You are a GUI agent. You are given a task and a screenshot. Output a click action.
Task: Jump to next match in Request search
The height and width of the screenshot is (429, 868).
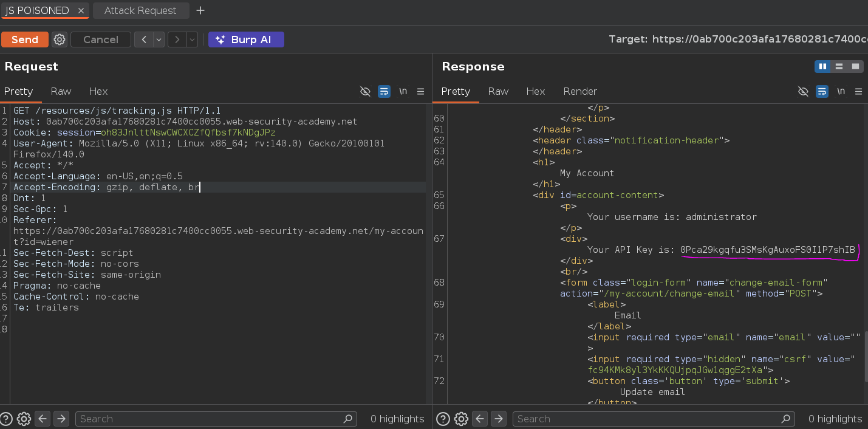[61, 419]
